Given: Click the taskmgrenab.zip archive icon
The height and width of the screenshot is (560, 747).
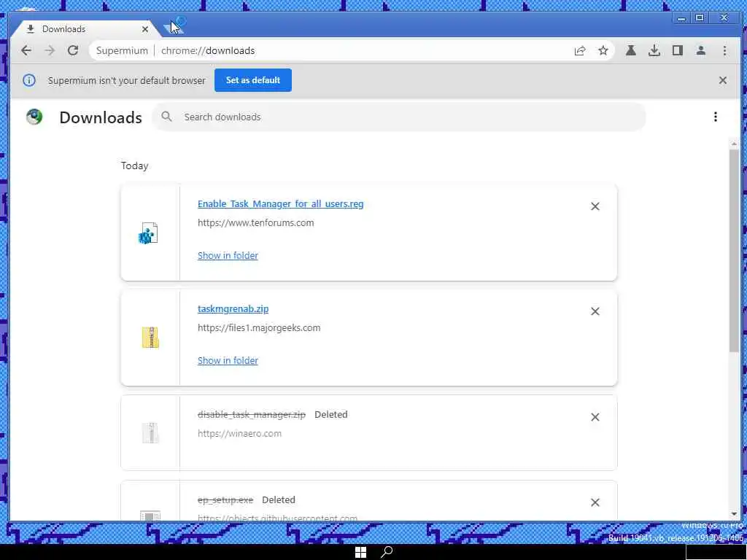Looking at the screenshot, I should coord(150,338).
